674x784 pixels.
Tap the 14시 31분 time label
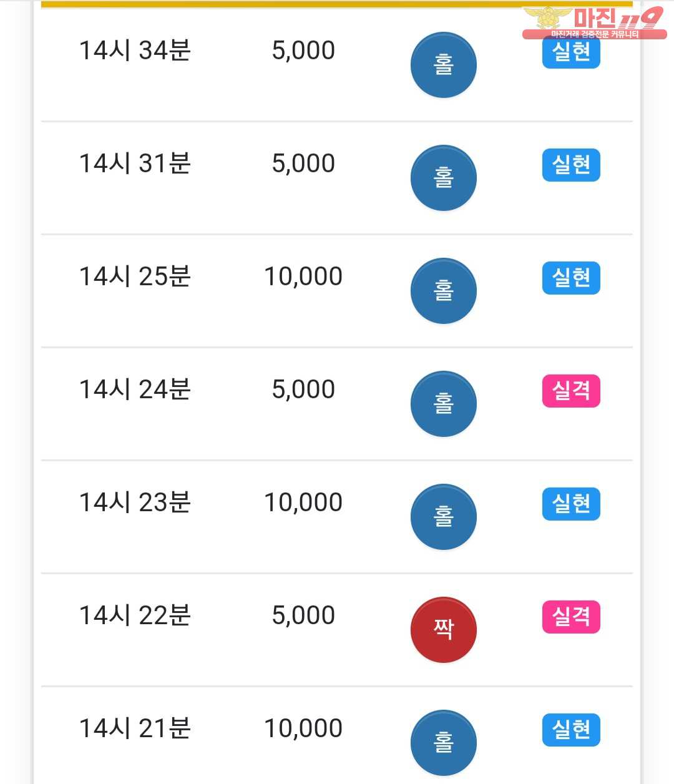[135, 164]
